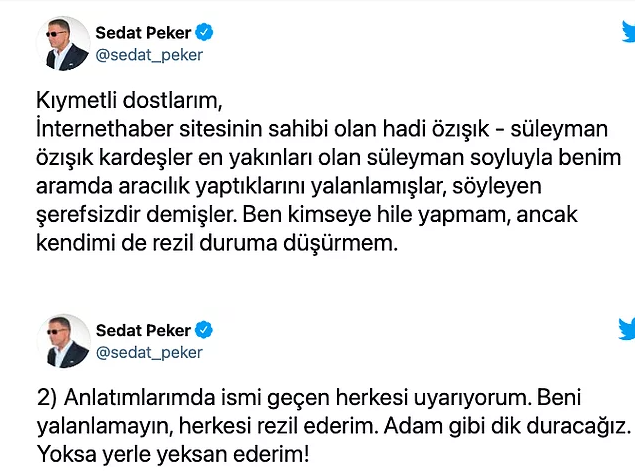Click the phrase "süleyman soyluyla benim"
Viewport: 635px width, 473px height.
(494, 158)
